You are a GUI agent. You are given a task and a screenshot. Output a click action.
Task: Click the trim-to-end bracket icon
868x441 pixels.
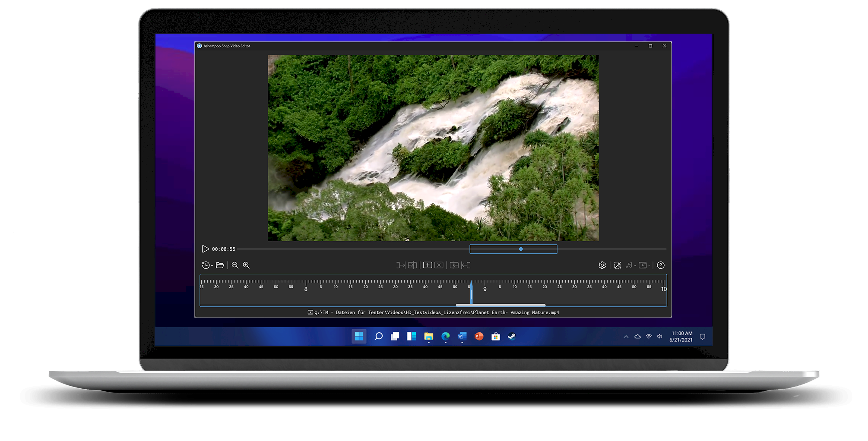point(466,265)
